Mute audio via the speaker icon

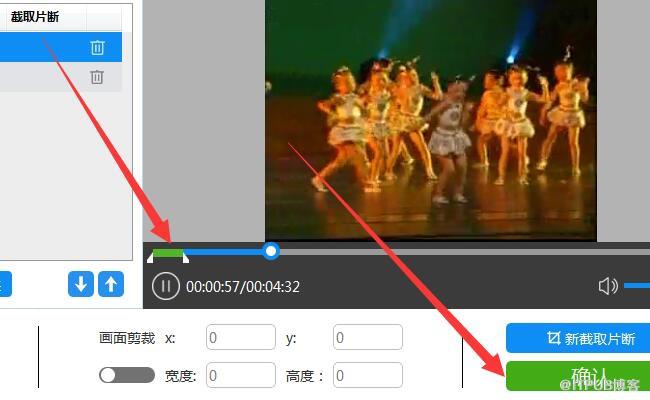(607, 287)
